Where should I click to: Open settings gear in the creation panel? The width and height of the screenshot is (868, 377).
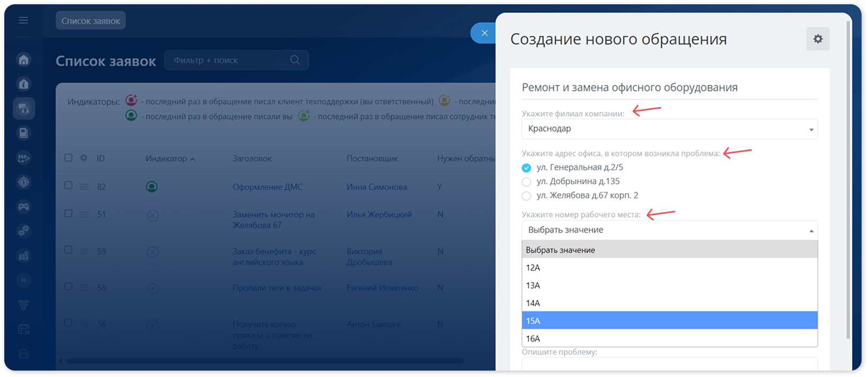coord(818,39)
